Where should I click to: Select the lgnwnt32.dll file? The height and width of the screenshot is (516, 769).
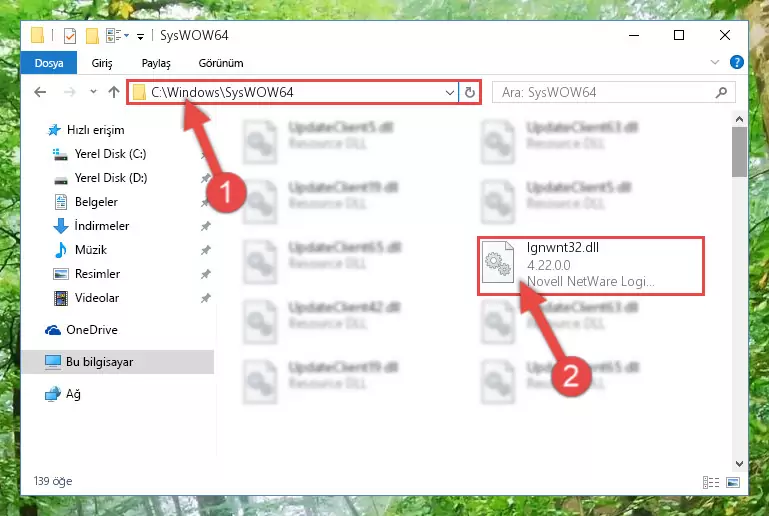point(590,265)
